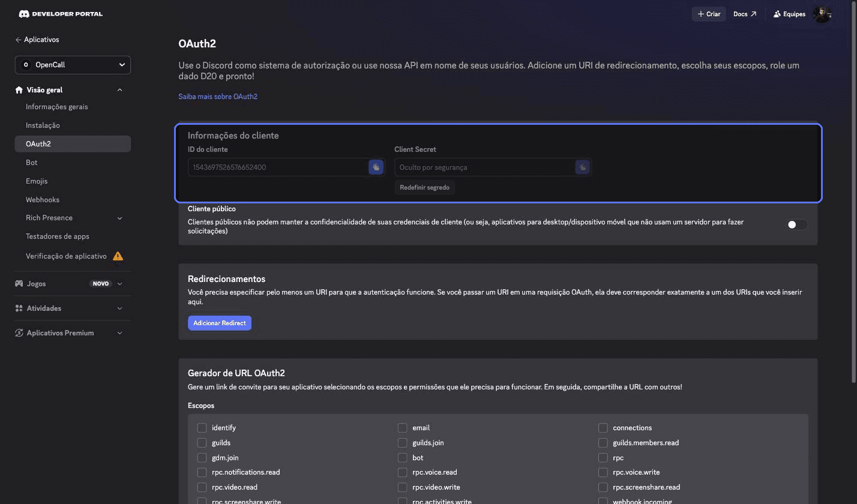Check the identify scope
This screenshot has height=504, width=857.
[x=202, y=428]
